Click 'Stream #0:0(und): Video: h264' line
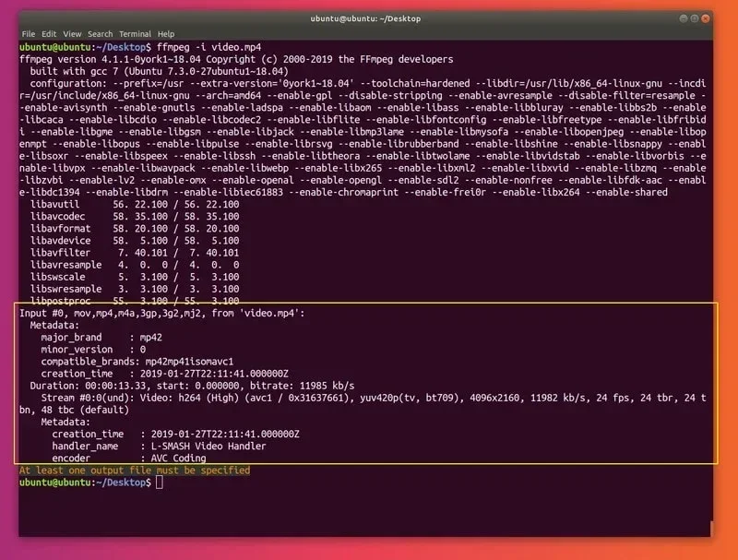This screenshot has width=738, height=560. point(374,399)
